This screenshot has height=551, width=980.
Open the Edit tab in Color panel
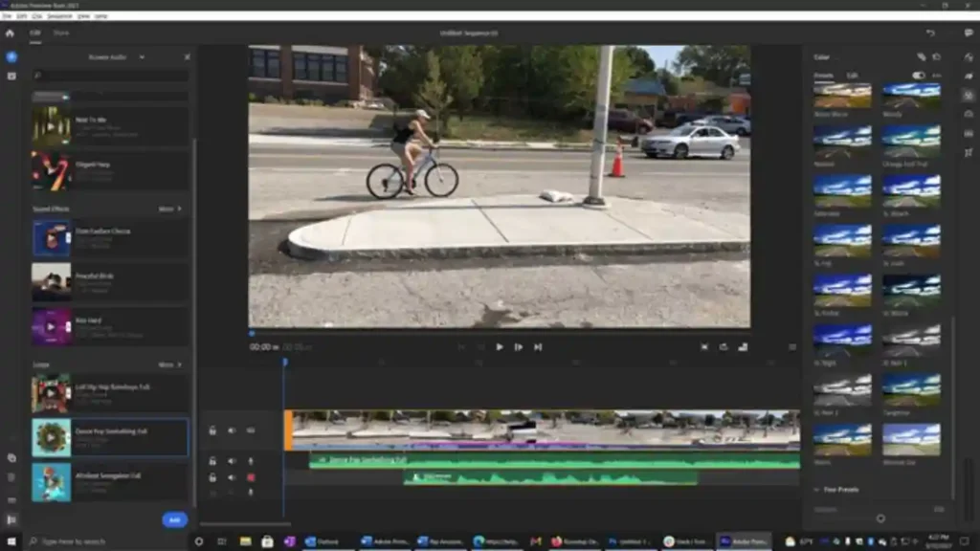pos(852,76)
